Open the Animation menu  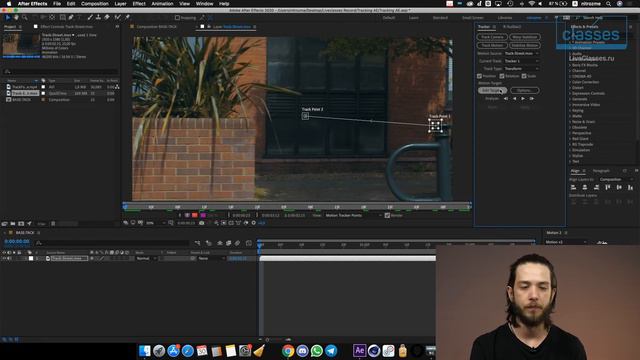162,4
